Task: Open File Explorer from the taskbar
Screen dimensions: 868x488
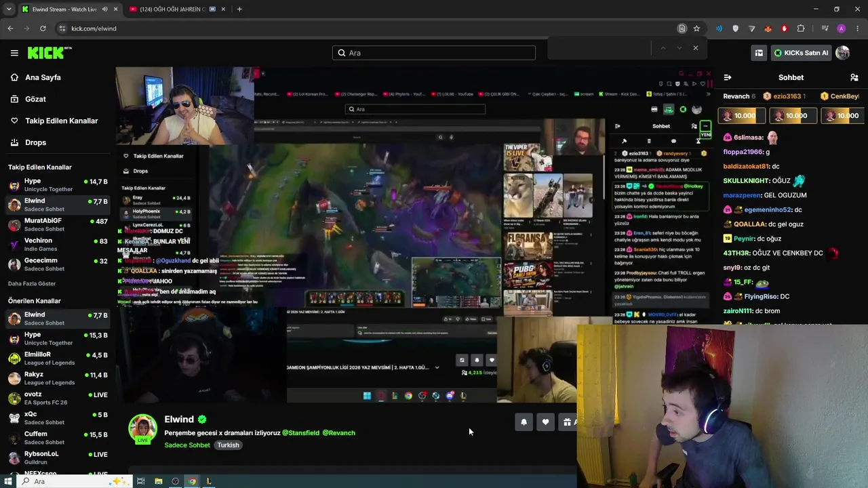Action: (x=158, y=481)
